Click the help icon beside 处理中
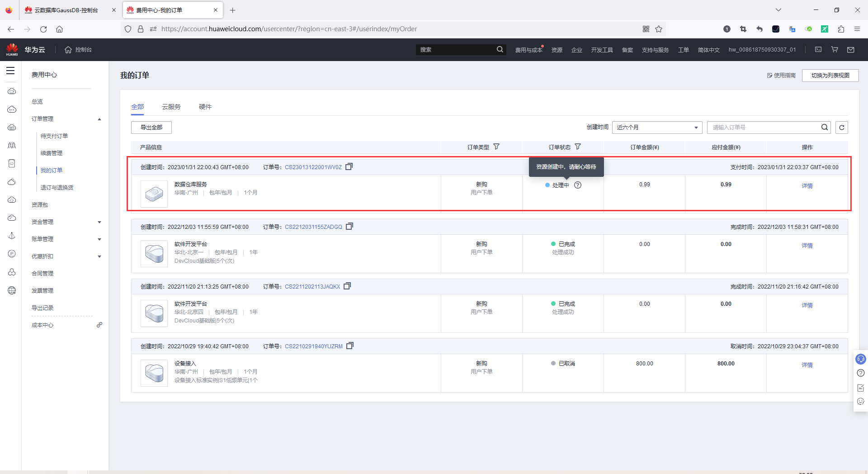Screen dimensions: 868x474 pos(578,185)
